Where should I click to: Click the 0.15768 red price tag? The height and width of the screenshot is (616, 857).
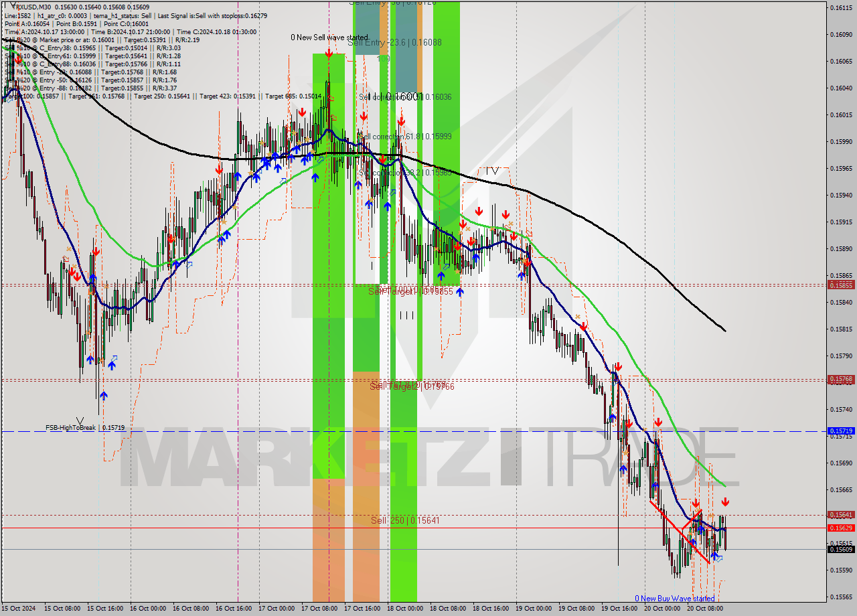(x=842, y=379)
